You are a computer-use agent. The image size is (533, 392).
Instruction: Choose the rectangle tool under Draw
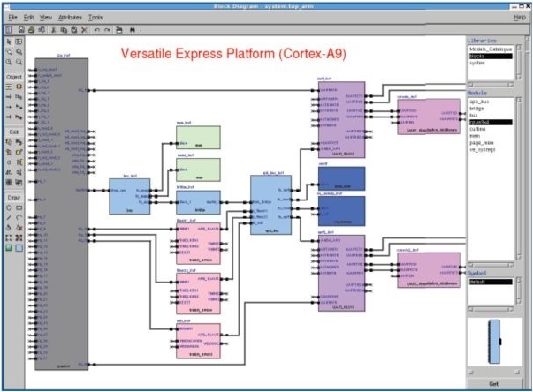pos(19,207)
